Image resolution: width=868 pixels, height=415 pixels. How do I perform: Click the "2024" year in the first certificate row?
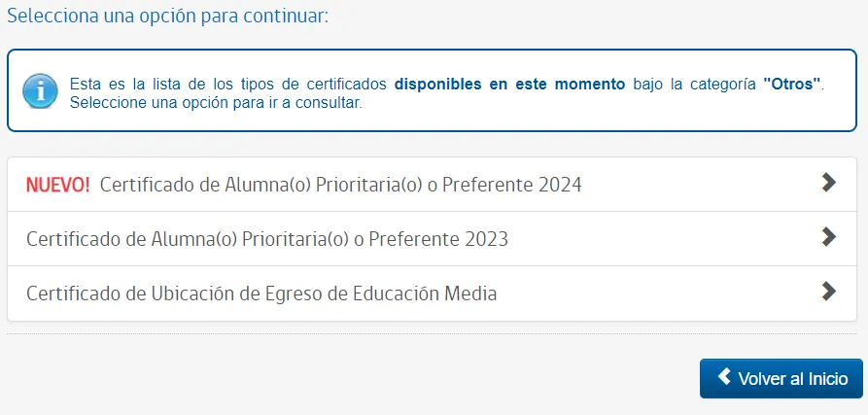pos(560,185)
